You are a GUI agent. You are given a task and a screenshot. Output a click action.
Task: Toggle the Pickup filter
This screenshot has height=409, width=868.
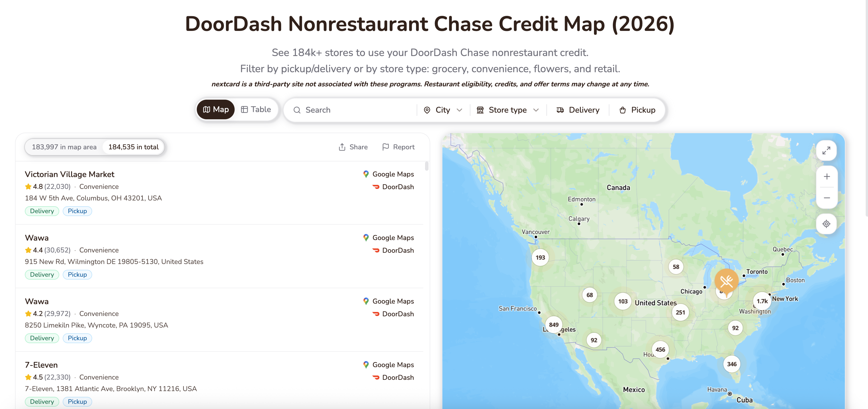[637, 110]
